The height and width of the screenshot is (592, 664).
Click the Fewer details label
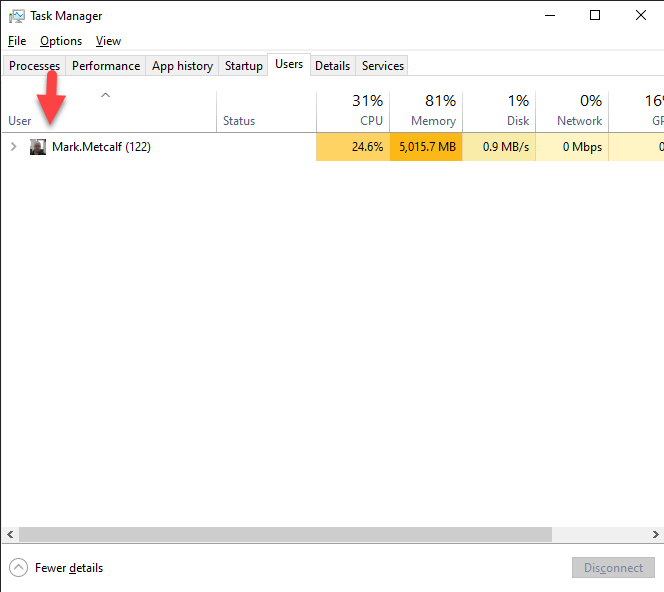(69, 567)
